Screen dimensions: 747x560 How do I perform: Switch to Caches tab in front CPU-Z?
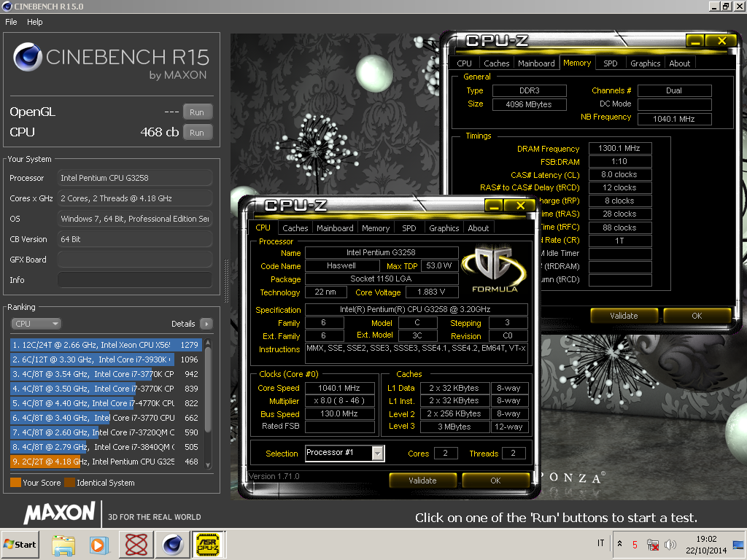(x=295, y=228)
